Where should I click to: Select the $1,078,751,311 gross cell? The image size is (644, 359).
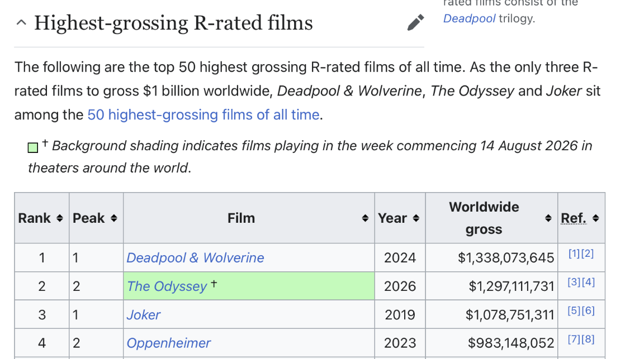click(x=491, y=314)
